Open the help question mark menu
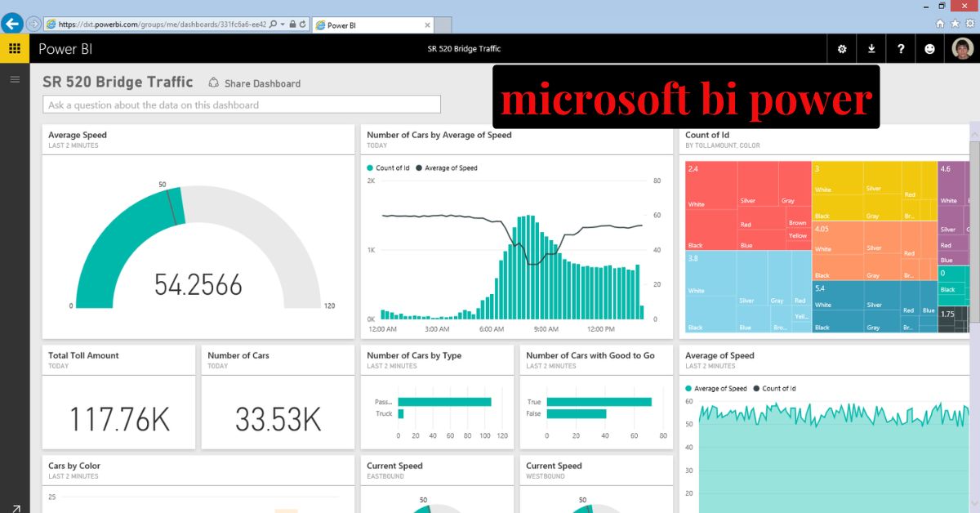This screenshot has width=980, height=513. point(901,49)
